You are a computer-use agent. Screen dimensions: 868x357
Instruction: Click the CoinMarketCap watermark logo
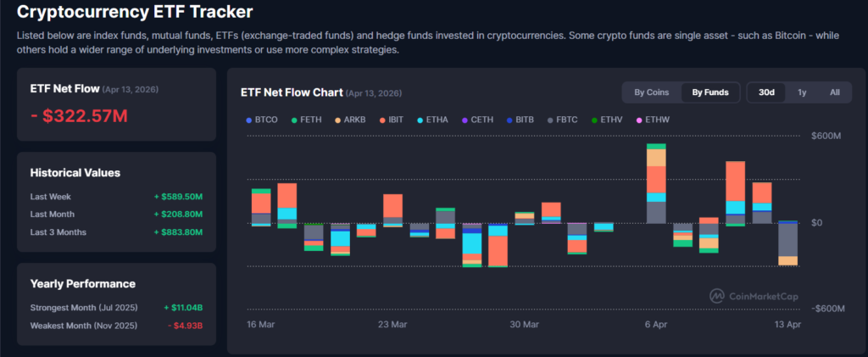(x=716, y=295)
